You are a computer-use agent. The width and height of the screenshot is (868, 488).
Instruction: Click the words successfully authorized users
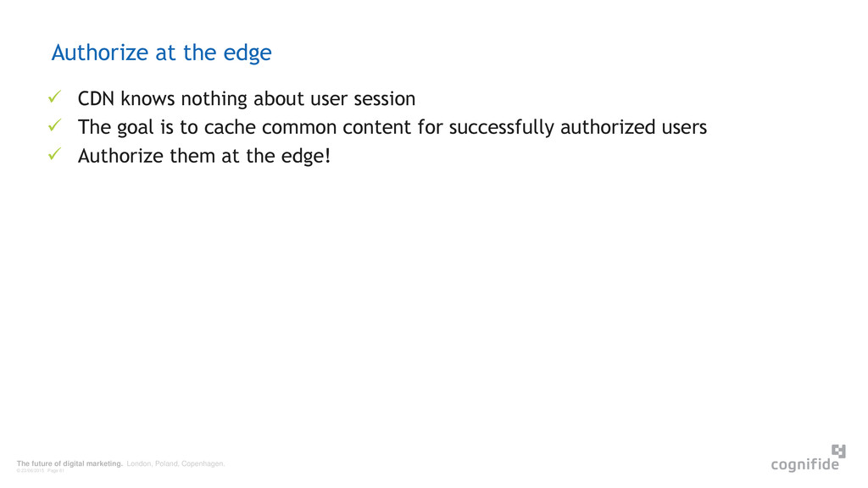(x=578, y=127)
